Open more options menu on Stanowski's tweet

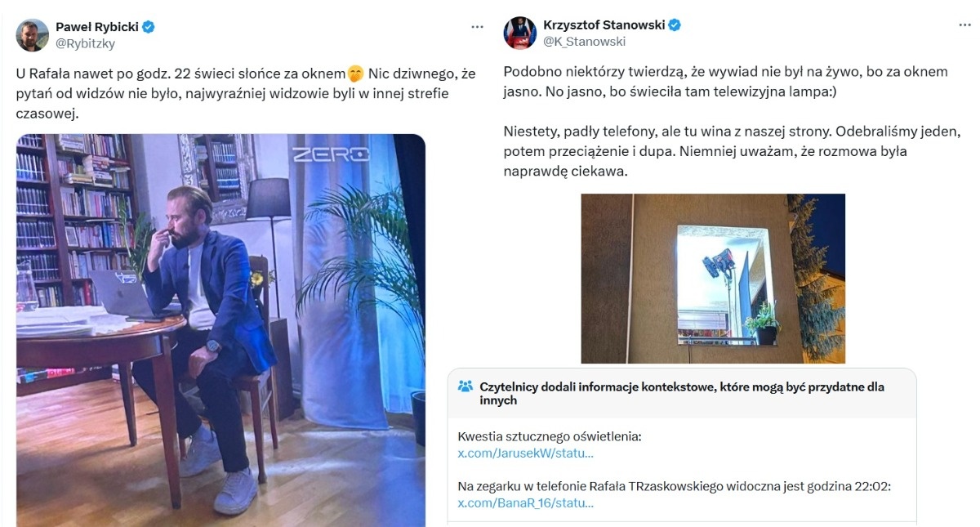[x=964, y=25]
